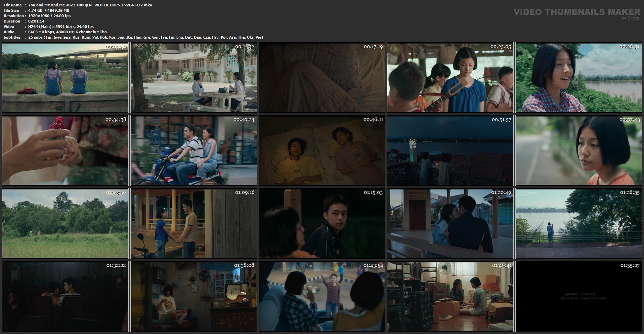644x334 pixels.
Task: Click the EAC3 audio info line
Action: pos(68,32)
